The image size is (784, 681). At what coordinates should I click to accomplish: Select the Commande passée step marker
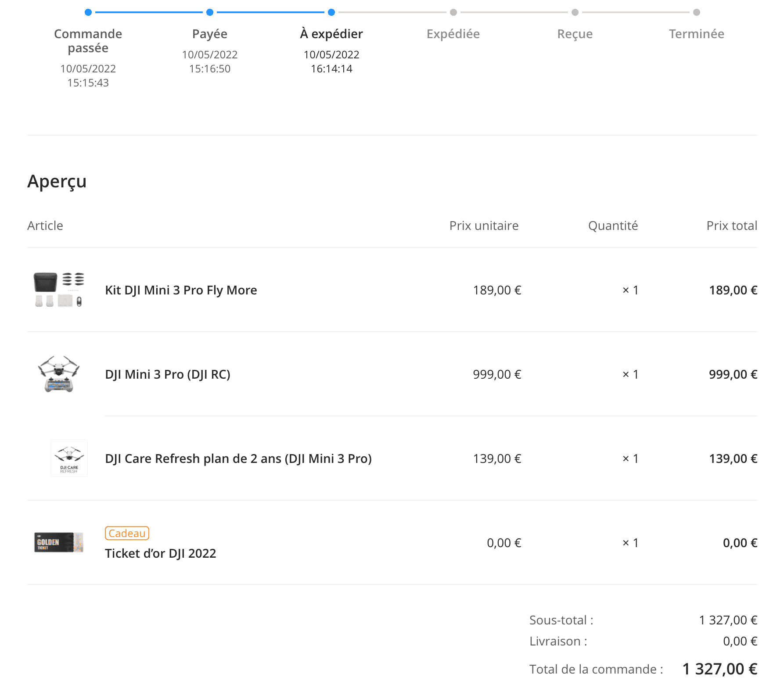click(x=88, y=12)
